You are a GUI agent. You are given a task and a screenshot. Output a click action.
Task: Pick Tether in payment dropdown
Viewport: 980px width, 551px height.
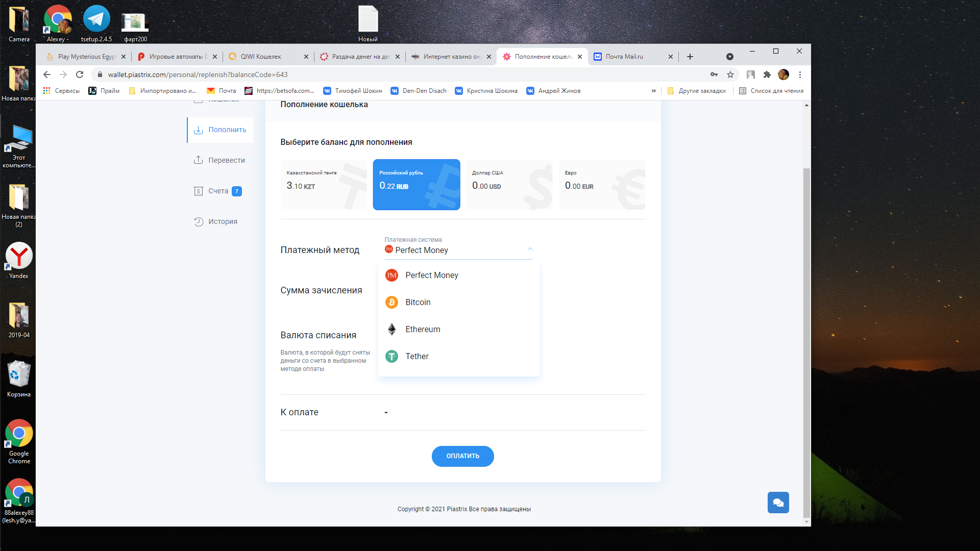point(416,357)
